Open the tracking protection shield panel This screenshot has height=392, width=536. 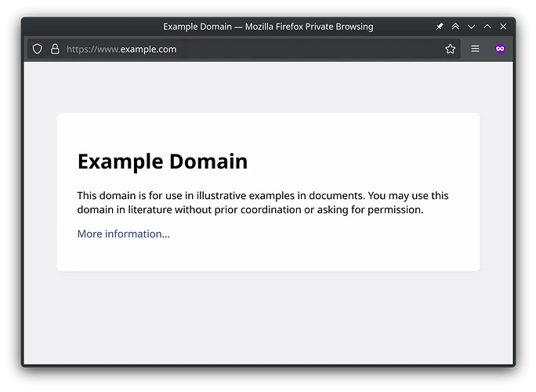click(37, 49)
